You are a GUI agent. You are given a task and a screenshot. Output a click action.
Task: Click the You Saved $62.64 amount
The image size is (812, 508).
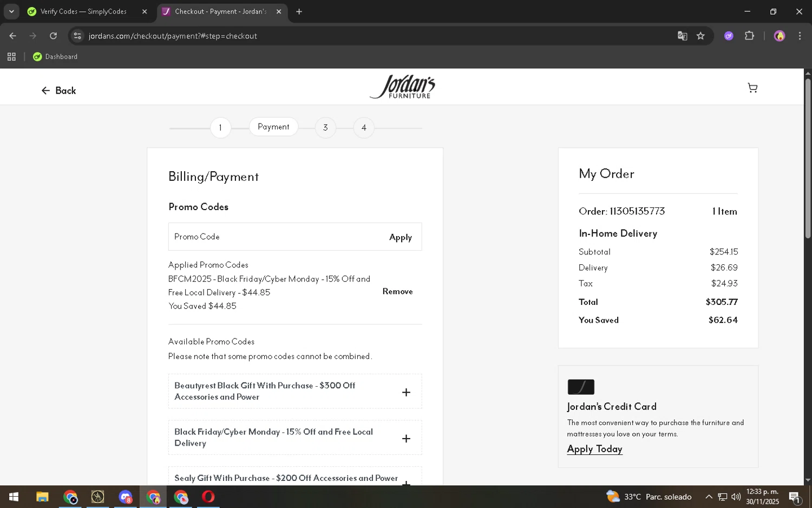[723, 320]
